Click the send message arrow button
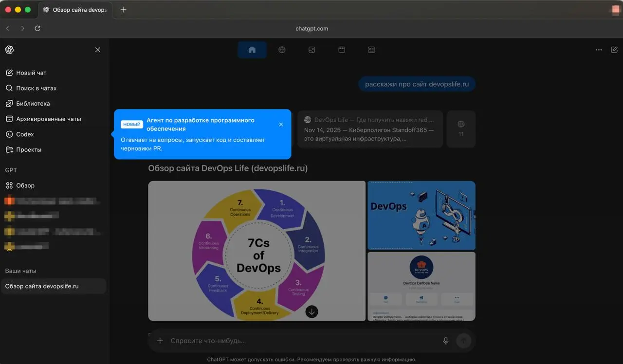 pos(463,341)
